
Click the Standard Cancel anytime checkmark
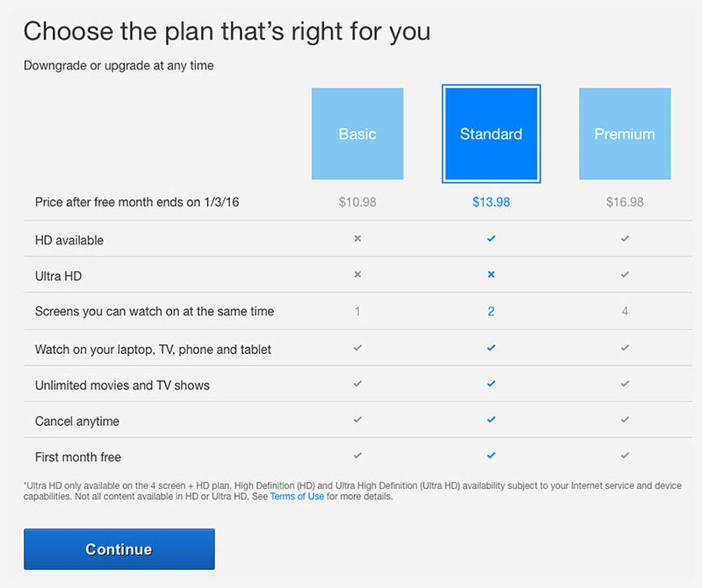pos(491,419)
